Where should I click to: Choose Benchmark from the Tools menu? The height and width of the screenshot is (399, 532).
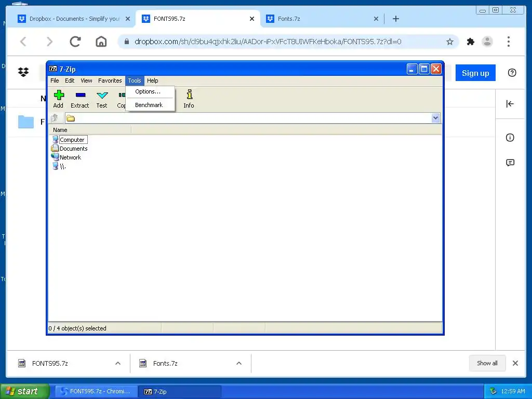150,105
